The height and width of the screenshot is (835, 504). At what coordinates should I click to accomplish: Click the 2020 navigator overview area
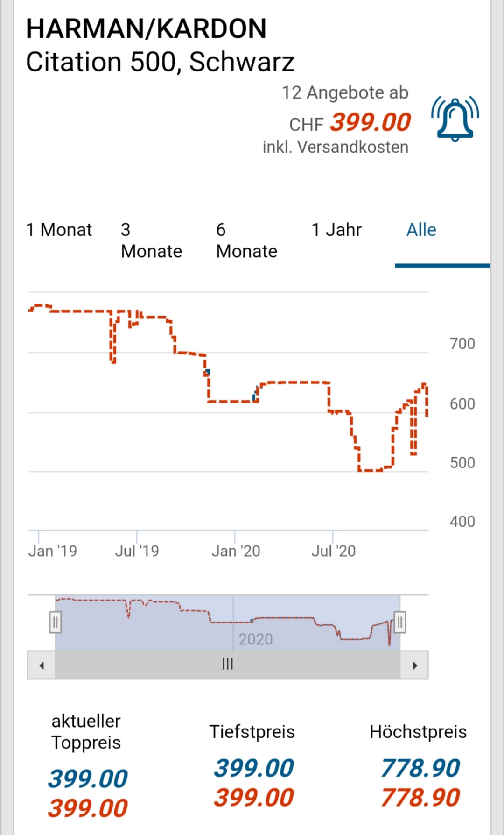tap(256, 638)
